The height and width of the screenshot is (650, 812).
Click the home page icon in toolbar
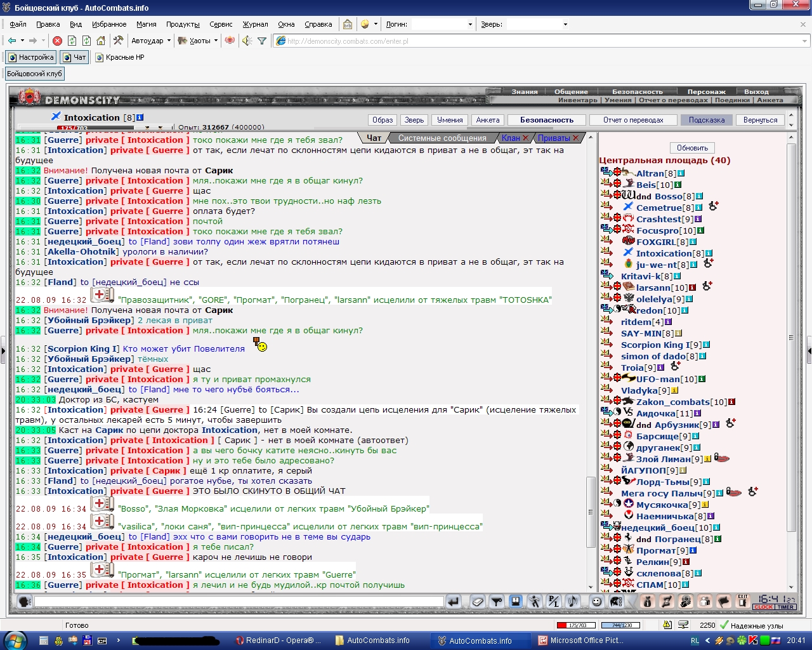101,41
